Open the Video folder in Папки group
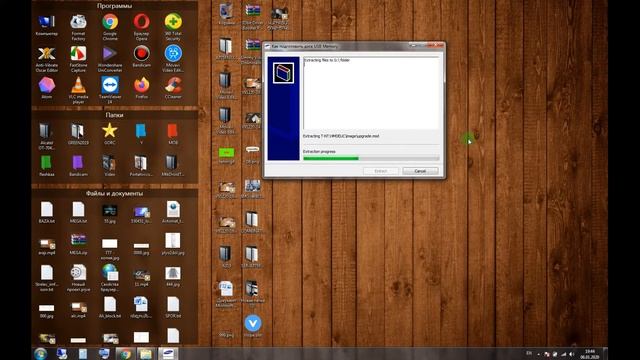This screenshot has height=360, width=640. point(109,166)
